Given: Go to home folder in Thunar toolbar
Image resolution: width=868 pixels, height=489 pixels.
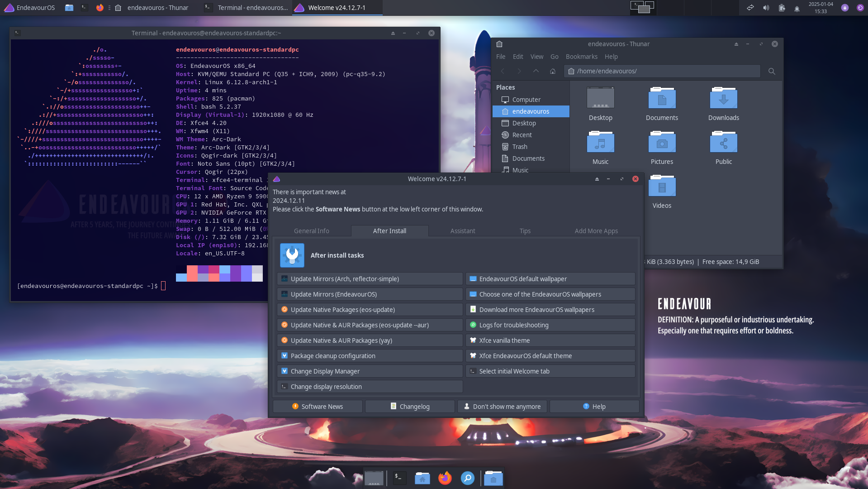Looking at the screenshot, I should pyautogui.click(x=552, y=71).
